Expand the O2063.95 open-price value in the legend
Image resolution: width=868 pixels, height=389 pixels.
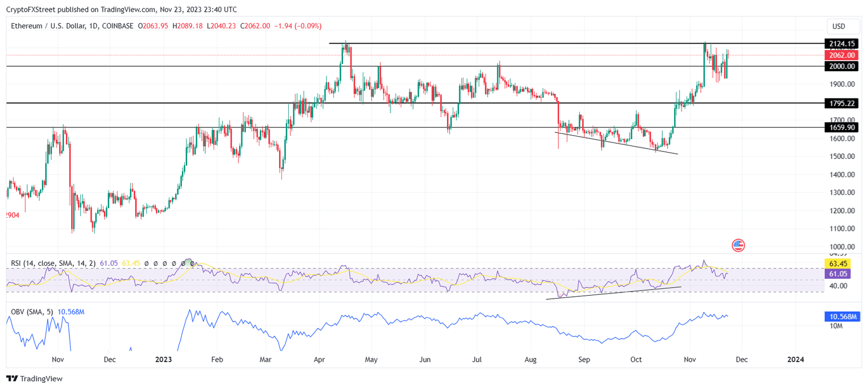point(154,25)
